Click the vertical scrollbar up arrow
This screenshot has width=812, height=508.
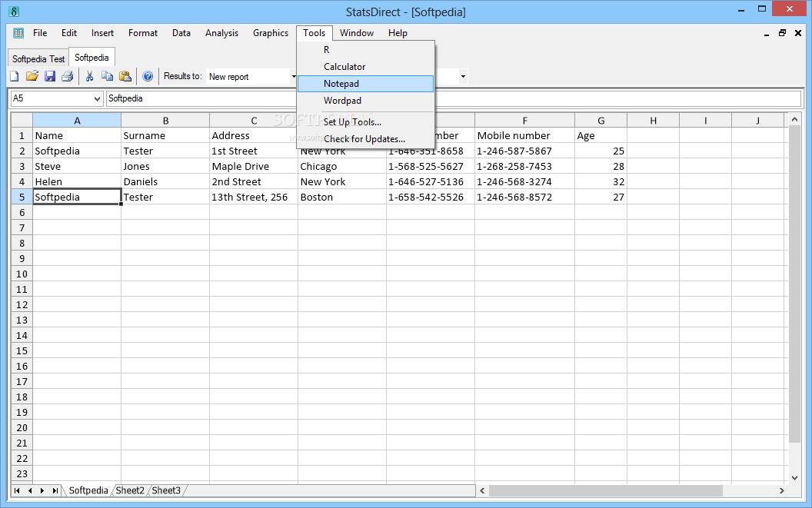794,120
